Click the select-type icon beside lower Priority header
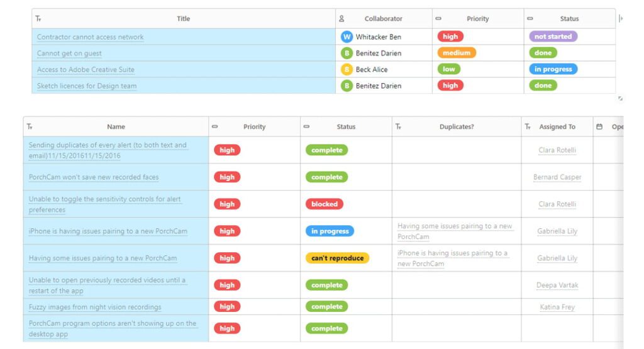644x349 pixels. click(215, 126)
